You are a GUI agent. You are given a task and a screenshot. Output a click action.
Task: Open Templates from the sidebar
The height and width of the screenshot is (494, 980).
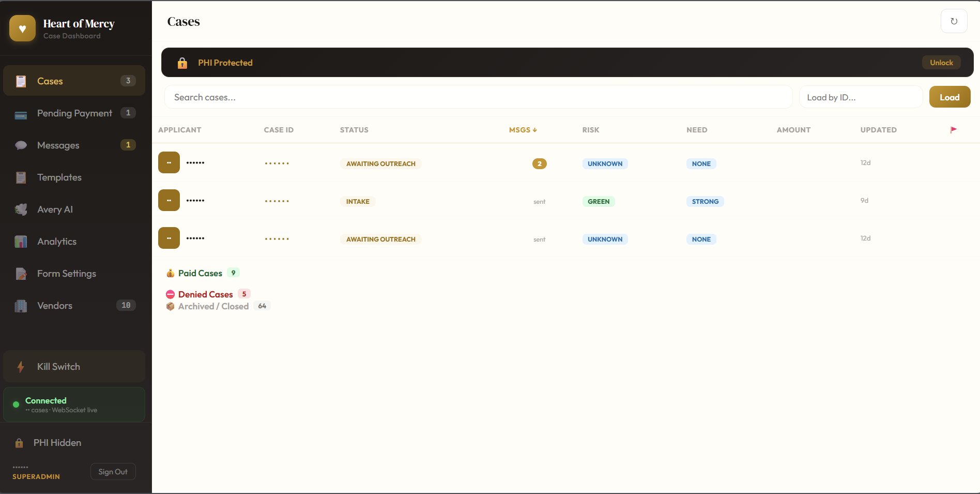coord(74,177)
